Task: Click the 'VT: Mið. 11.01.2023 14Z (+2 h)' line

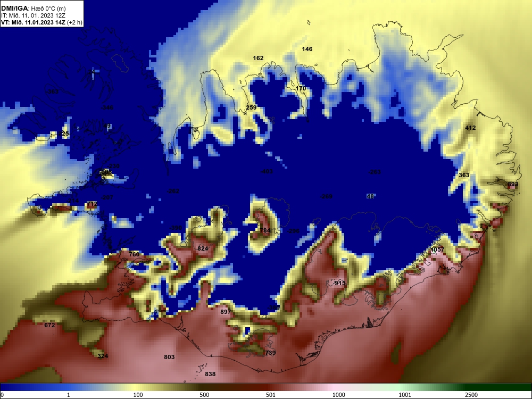Action: coord(41,22)
